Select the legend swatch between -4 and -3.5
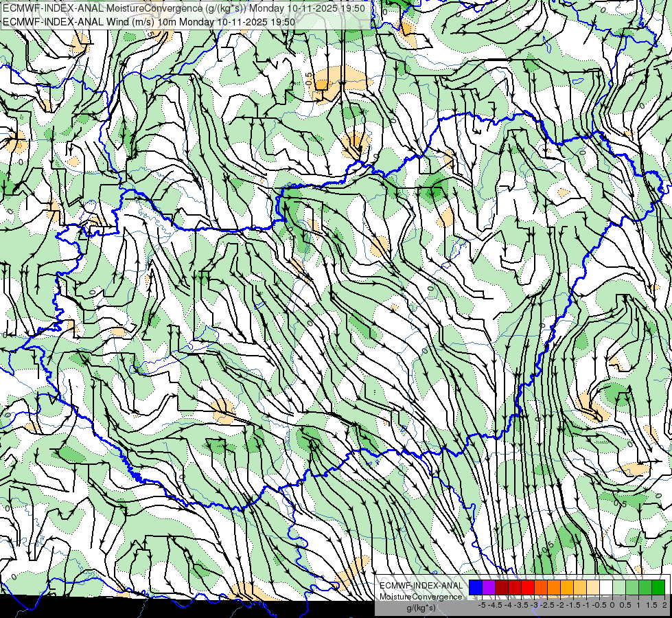672x618 pixels. point(515,588)
